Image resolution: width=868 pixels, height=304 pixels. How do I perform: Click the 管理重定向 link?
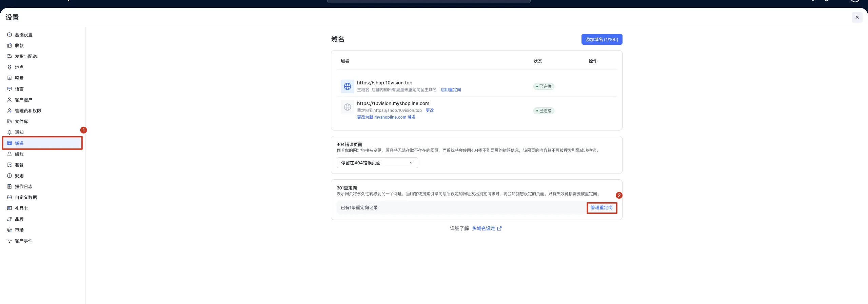coord(601,208)
